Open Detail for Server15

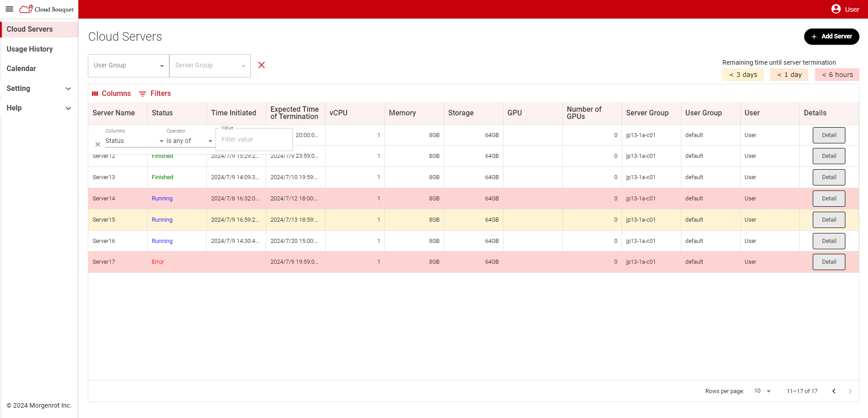click(829, 220)
